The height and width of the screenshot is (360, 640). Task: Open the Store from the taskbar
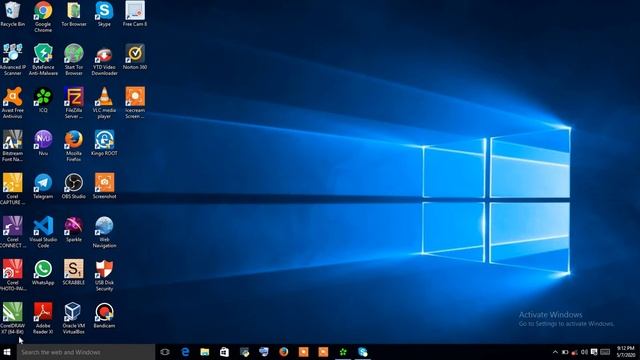pos(224,352)
